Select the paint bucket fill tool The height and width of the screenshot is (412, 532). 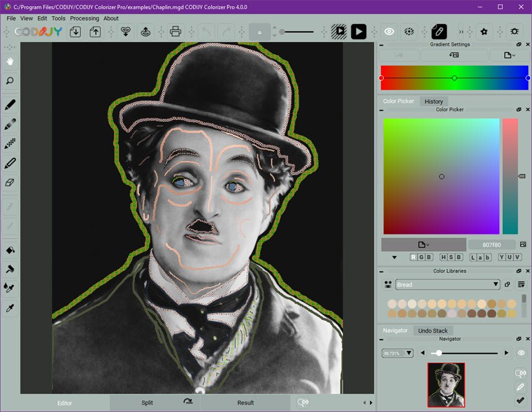[x=10, y=251]
